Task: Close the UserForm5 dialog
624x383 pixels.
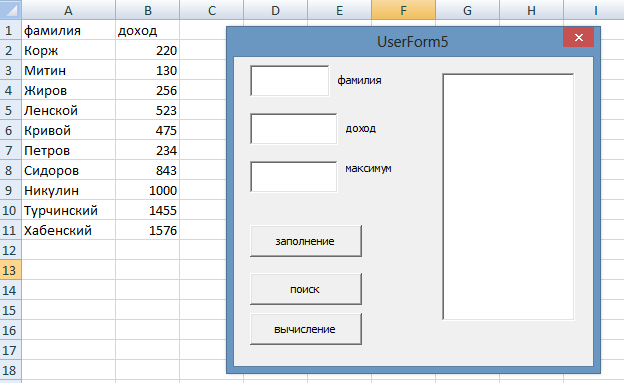Action: (x=578, y=37)
